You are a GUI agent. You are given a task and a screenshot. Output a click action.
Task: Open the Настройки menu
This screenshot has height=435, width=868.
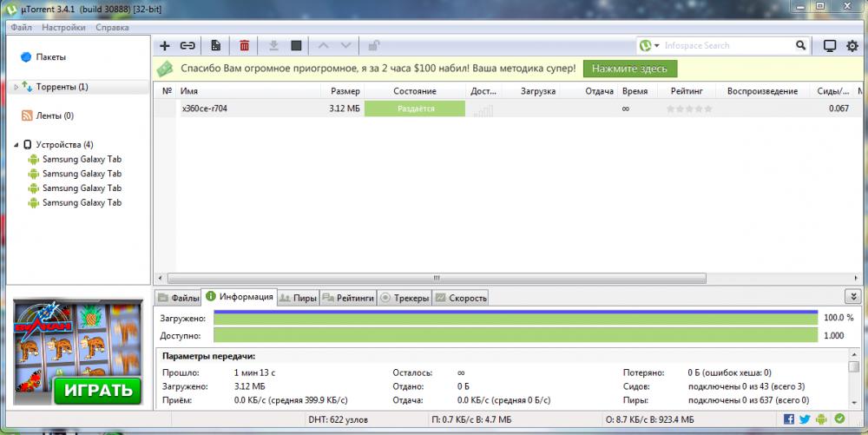tap(63, 27)
